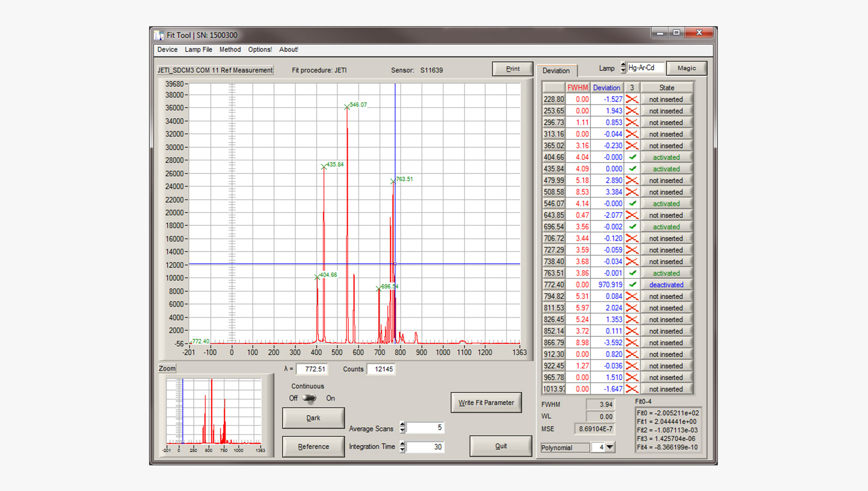Toggle red X icon for line 1013.97
868x491 pixels.
pos(632,389)
